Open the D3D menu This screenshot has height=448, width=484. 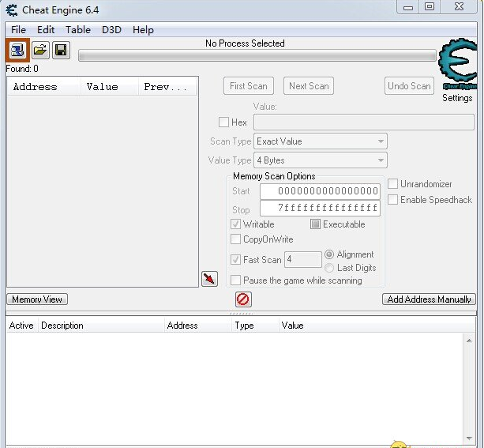click(x=111, y=30)
